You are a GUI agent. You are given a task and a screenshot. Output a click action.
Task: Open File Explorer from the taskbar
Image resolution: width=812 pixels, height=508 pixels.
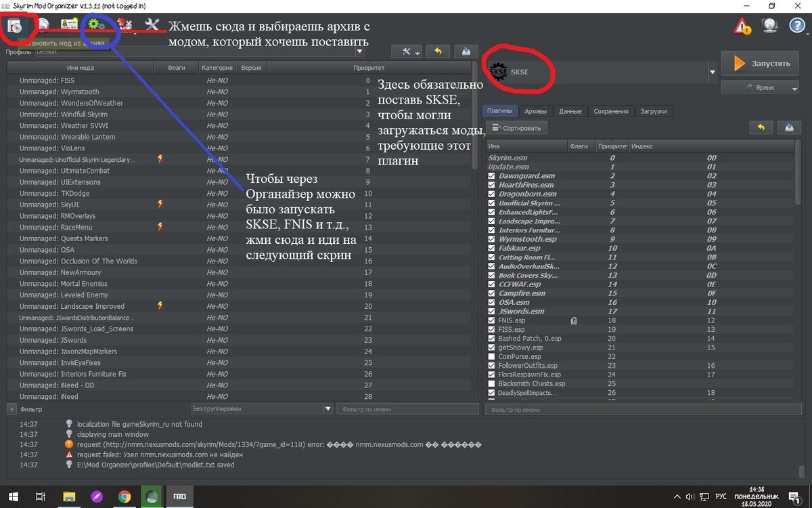(69, 496)
